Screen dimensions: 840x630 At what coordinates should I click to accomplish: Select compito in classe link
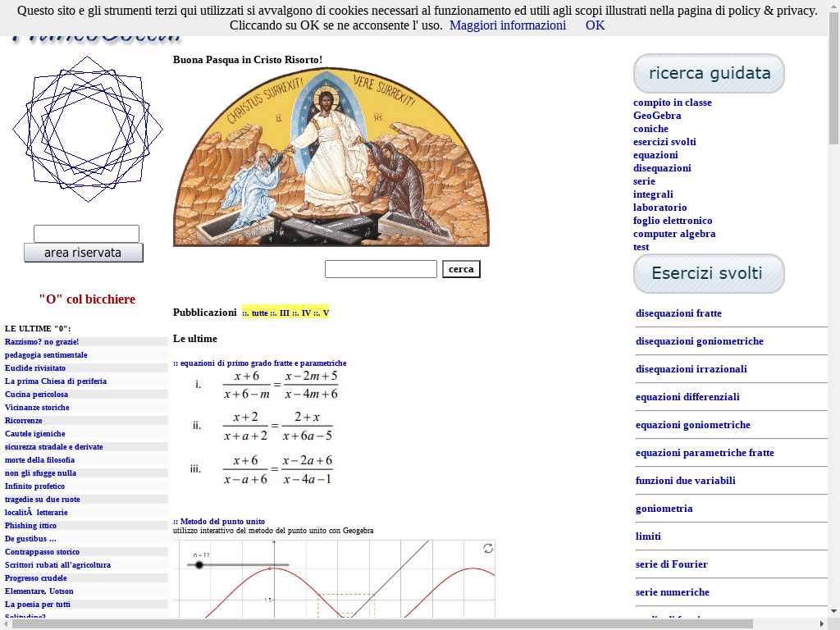pyautogui.click(x=673, y=103)
